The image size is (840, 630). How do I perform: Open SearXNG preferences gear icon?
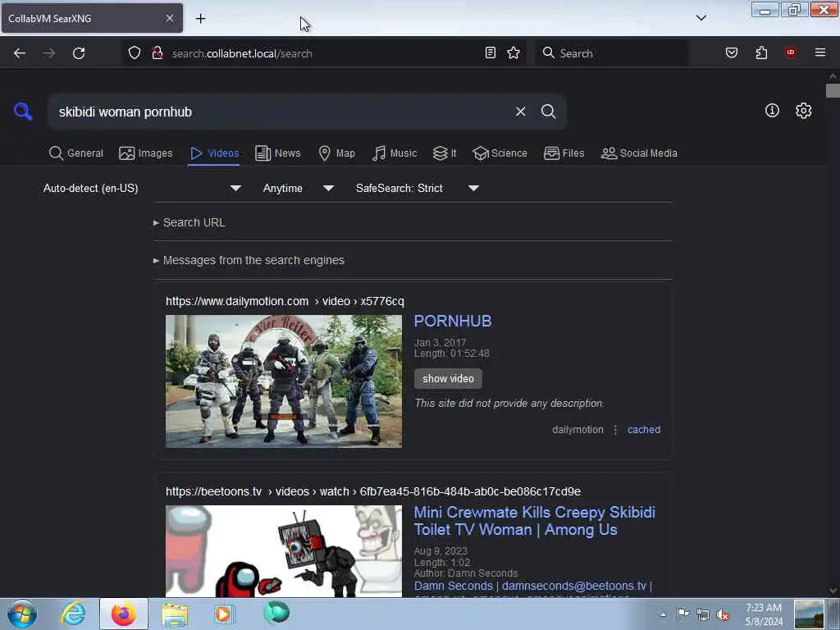(x=803, y=111)
